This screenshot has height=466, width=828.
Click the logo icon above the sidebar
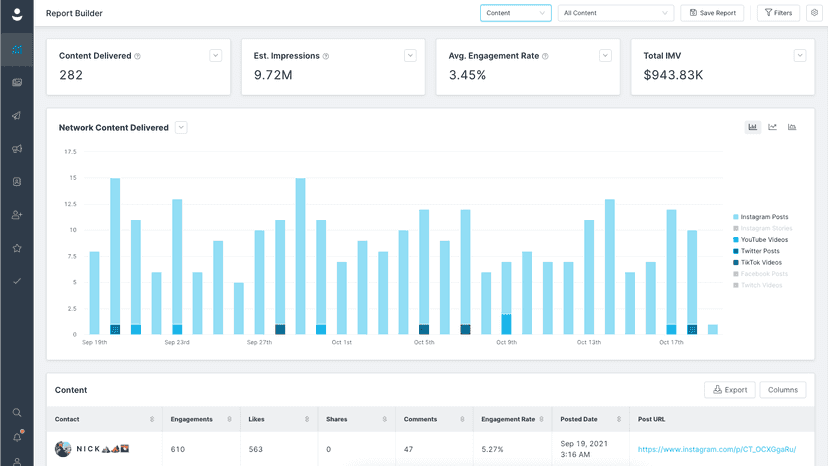[x=17, y=14]
